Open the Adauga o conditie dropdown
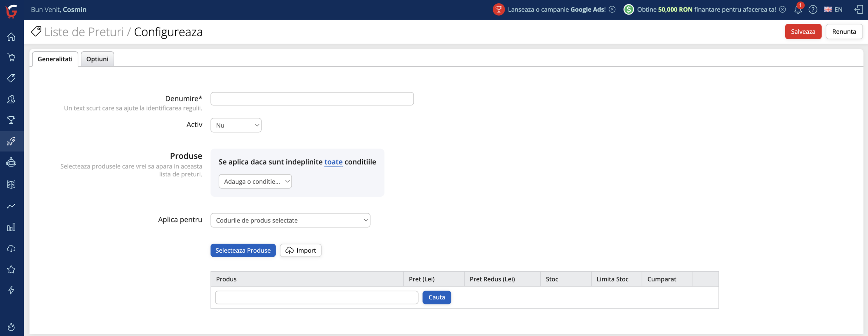This screenshot has height=336, width=868. pos(255,181)
